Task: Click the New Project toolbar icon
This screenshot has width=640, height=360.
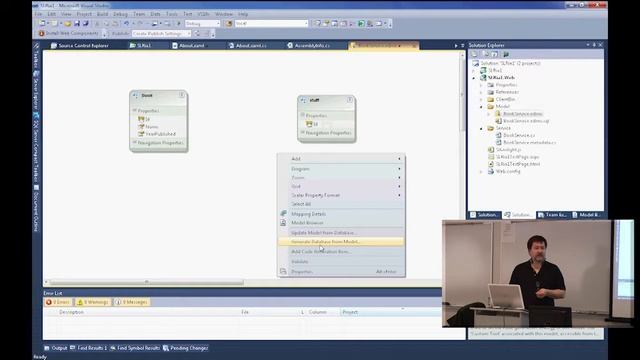Action: [42, 24]
